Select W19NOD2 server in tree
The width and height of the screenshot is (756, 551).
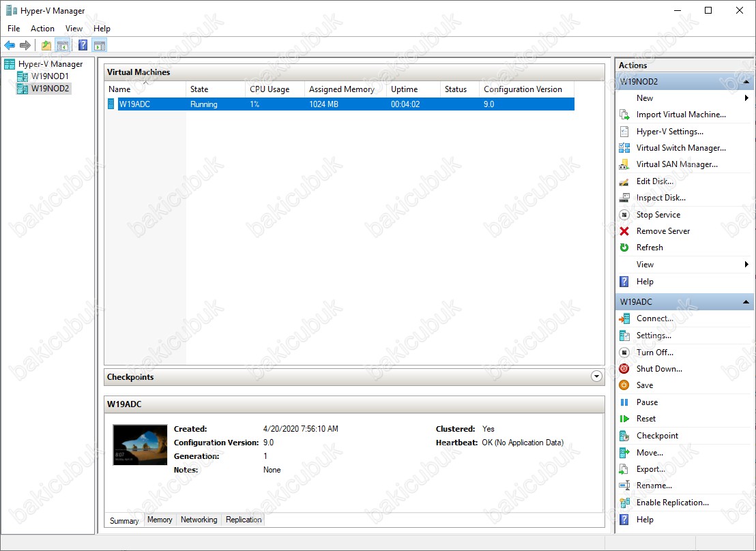(50, 88)
